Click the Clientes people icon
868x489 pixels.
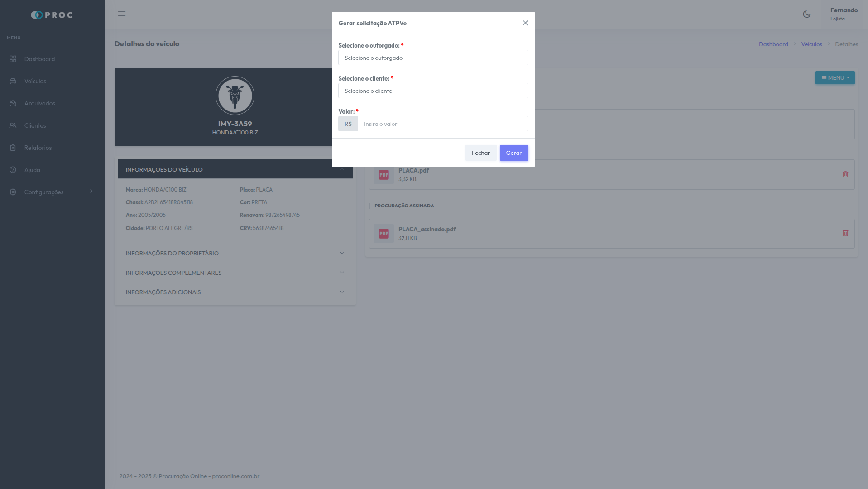pyautogui.click(x=13, y=126)
